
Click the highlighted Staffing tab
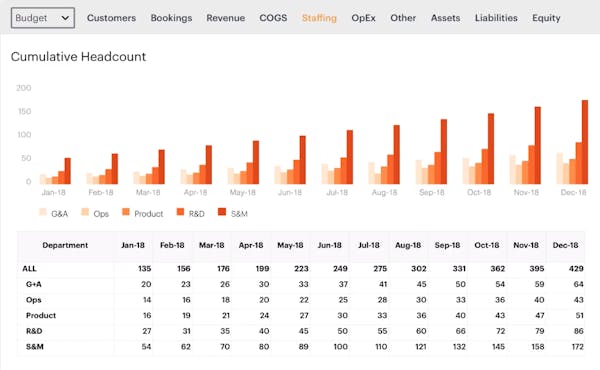(319, 18)
